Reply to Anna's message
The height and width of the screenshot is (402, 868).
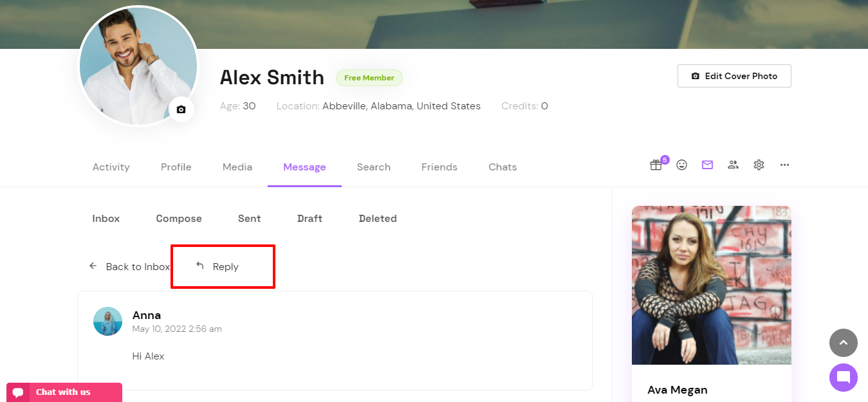tap(217, 266)
